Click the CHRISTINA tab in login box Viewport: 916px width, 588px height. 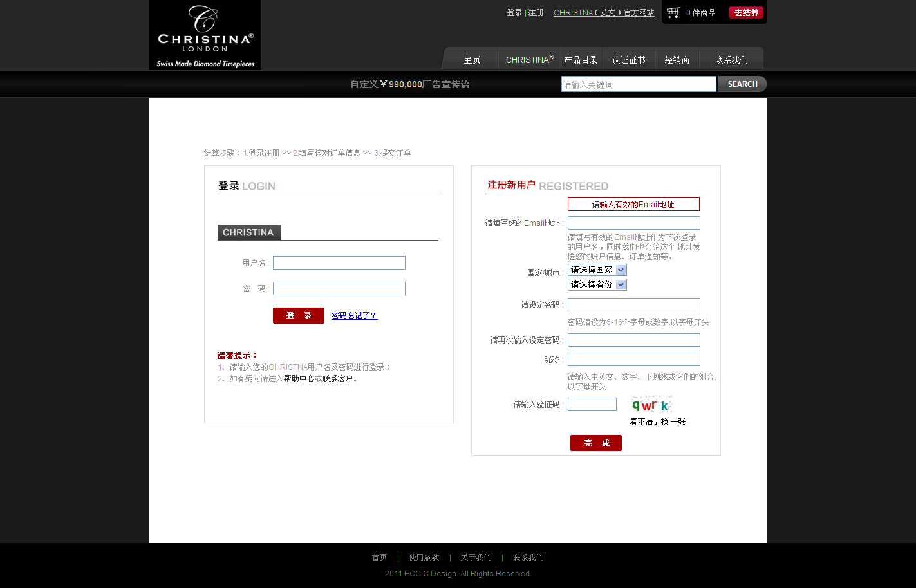click(249, 232)
